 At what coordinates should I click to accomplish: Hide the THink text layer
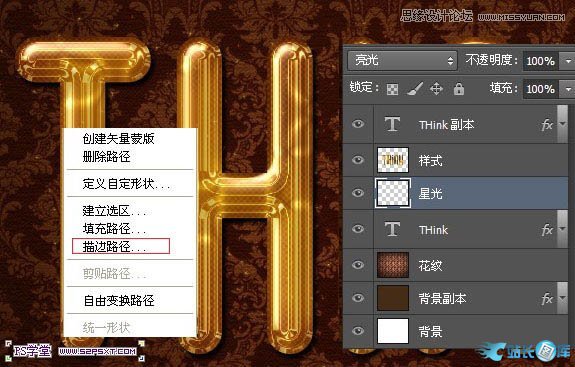tap(358, 229)
